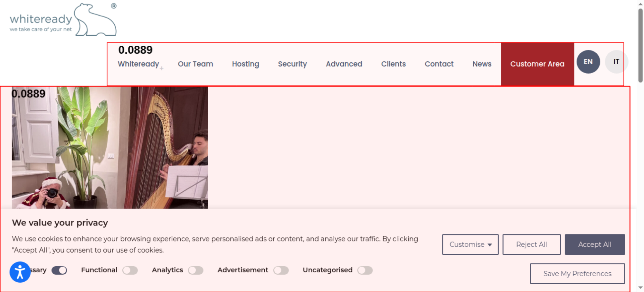
Task: Open the harp player photo
Action: [110, 147]
